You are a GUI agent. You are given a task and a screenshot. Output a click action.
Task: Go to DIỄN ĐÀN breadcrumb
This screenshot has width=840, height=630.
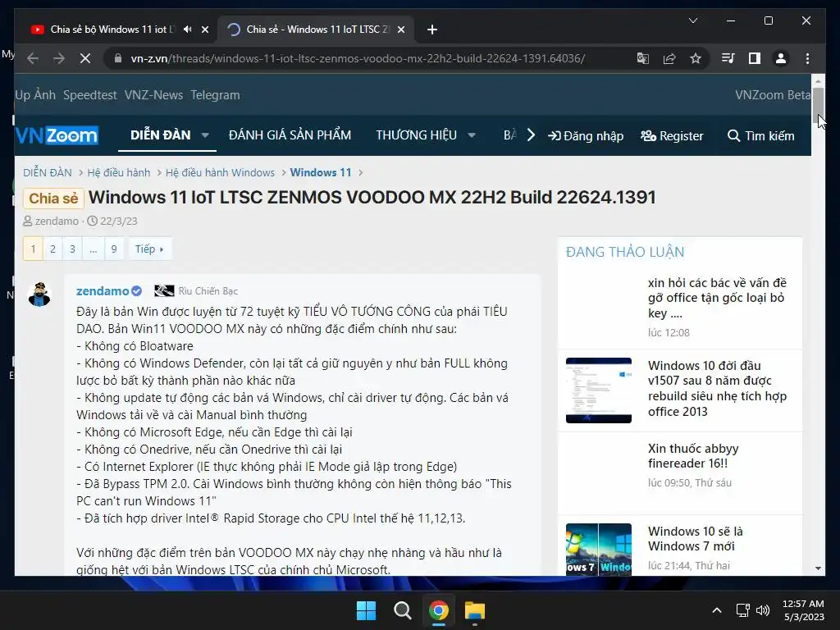pos(47,172)
